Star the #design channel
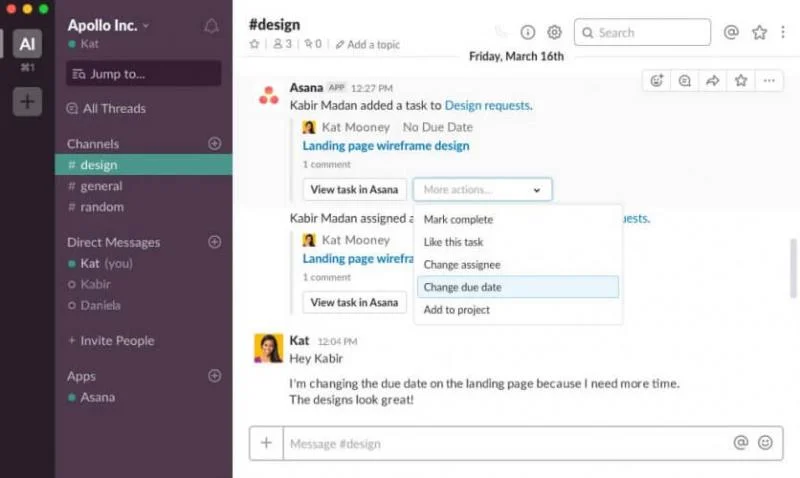 [x=254, y=44]
